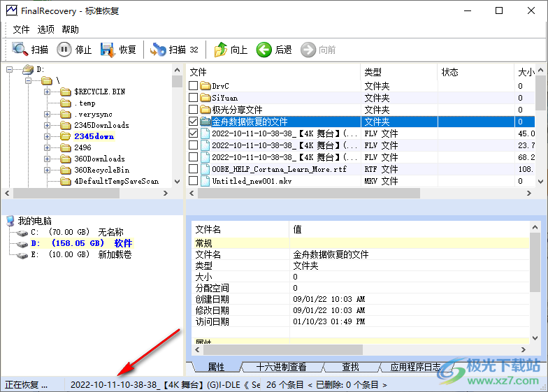Image resolution: width=548 pixels, height=392 pixels.
Task: Expand the 2345Downloads tree node
Action: coord(48,126)
